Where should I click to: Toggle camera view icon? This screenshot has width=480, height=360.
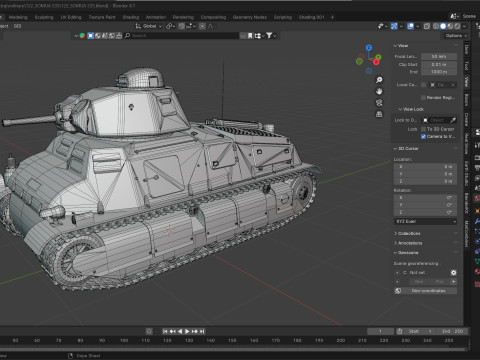(x=379, y=103)
